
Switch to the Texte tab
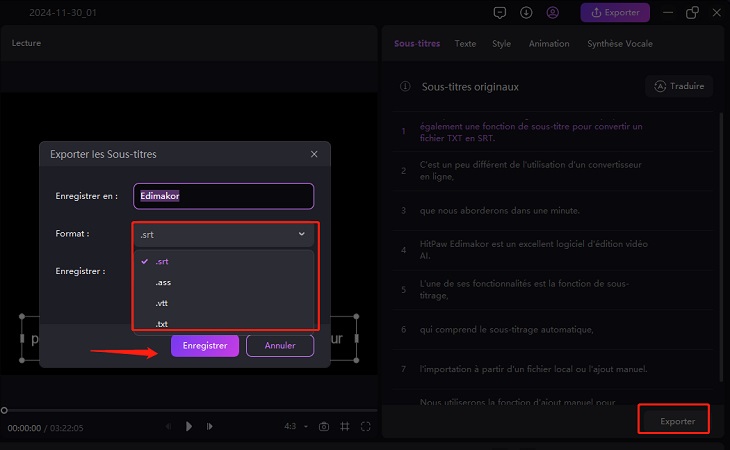tap(465, 44)
